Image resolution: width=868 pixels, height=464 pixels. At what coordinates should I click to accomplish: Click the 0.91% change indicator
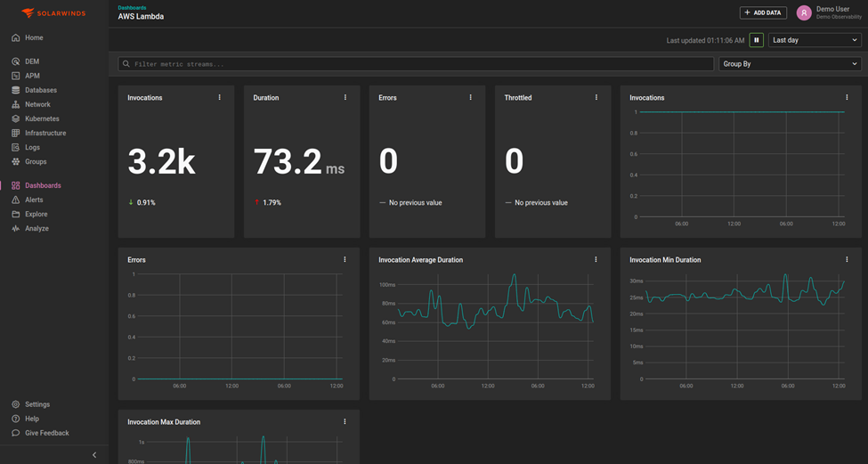pyautogui.click(x=142, y=203)
